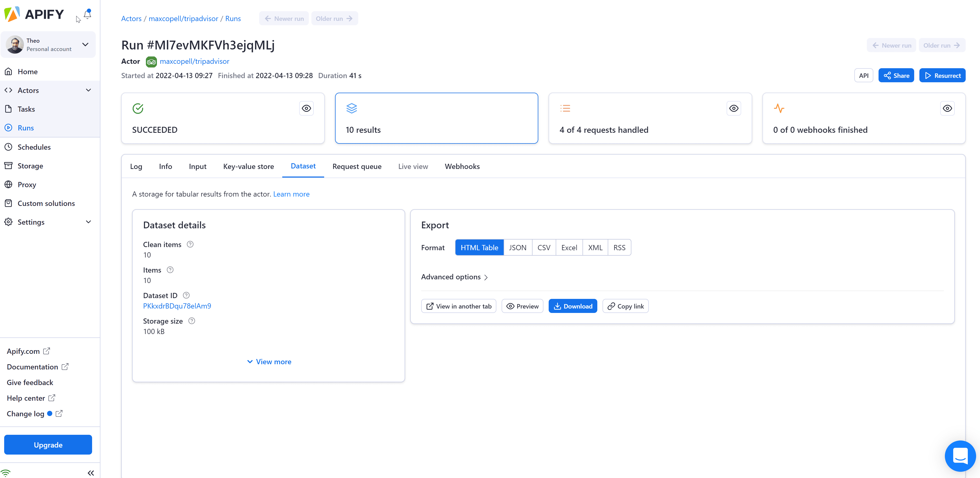Click the Learn more link
This screenshot has width=980, height=478.
click(x=291, y=194)
